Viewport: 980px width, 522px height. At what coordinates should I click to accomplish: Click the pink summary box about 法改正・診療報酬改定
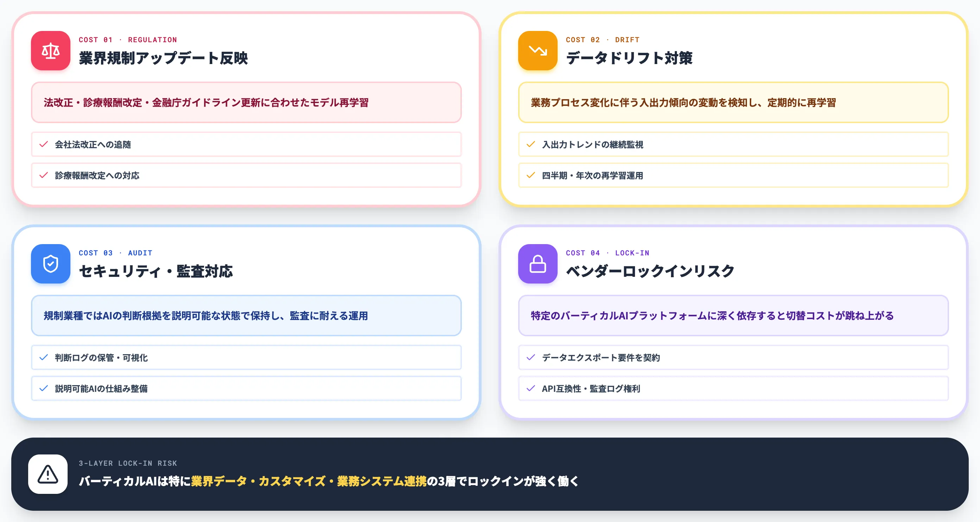pyautogui.click(x=246, y=102)
